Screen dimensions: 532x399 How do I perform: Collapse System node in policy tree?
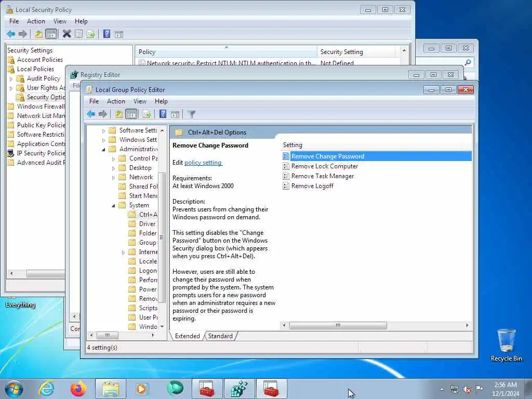113,206
